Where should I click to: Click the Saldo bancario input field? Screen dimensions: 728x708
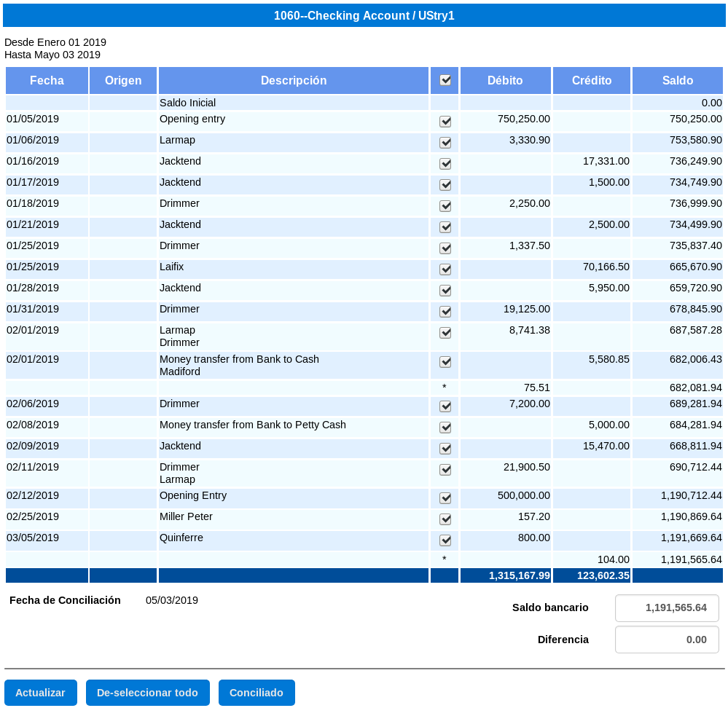click(x=667, y=608)
